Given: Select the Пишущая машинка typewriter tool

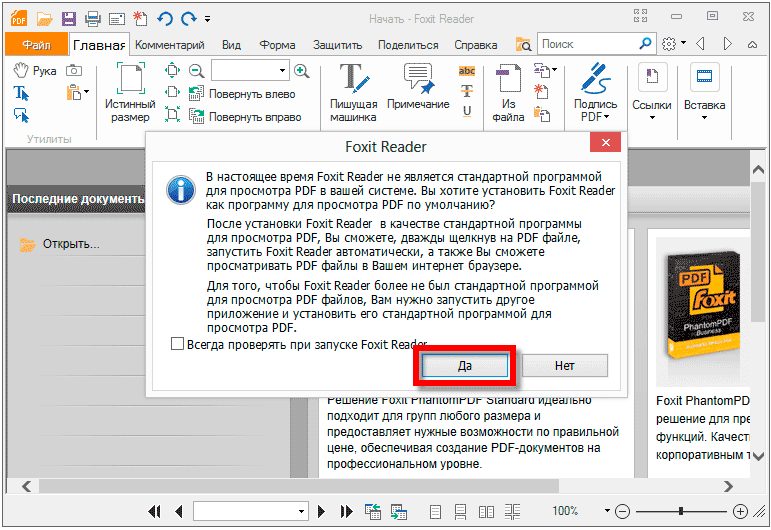Looking at the screenshot, I should (354, 93).
